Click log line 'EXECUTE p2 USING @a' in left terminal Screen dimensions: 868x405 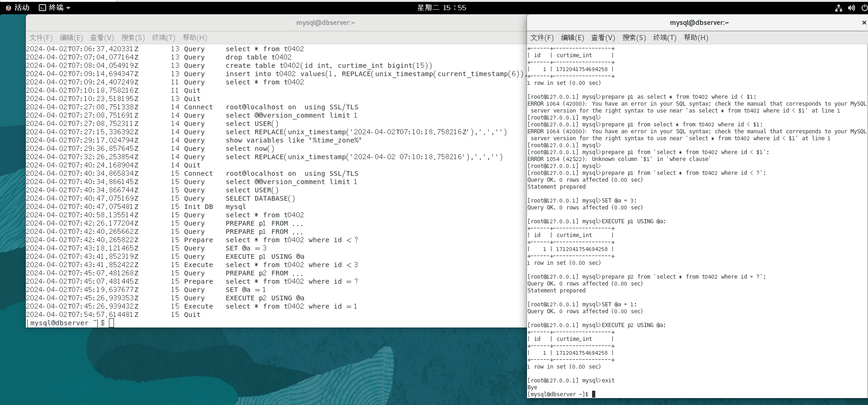tap(265, 298)
